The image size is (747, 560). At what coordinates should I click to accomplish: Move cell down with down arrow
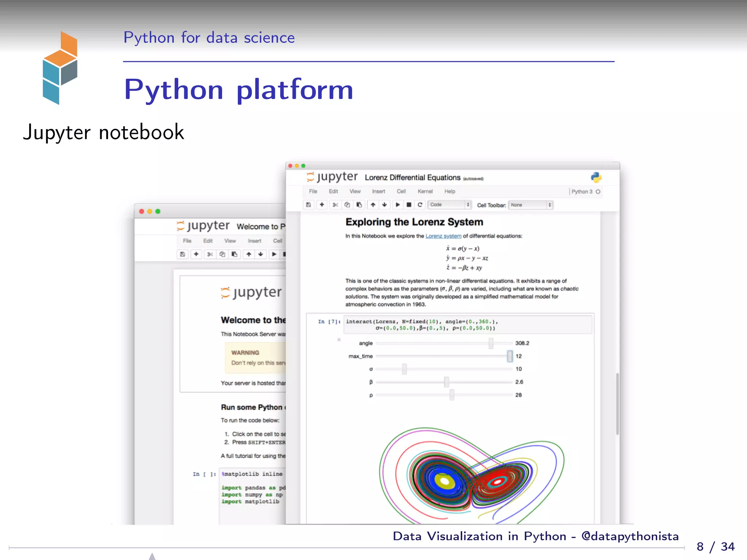[x=384, y=205]
